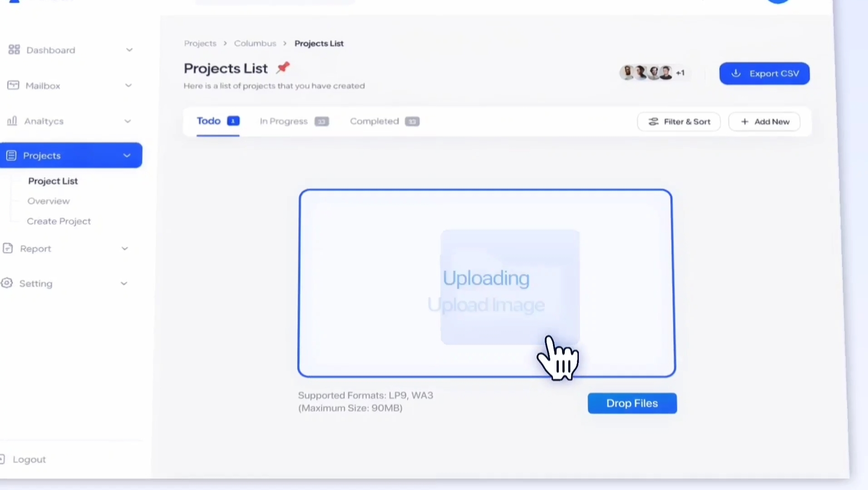Switch to the In Progress tab
Image resolution: width=868 pixels, height=490 pixels.
(284, 121)
